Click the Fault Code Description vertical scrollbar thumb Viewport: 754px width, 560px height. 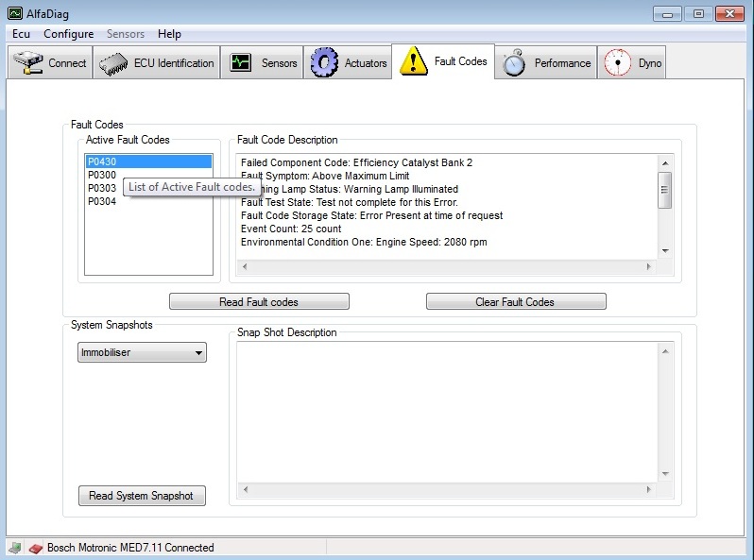[665, 189]
